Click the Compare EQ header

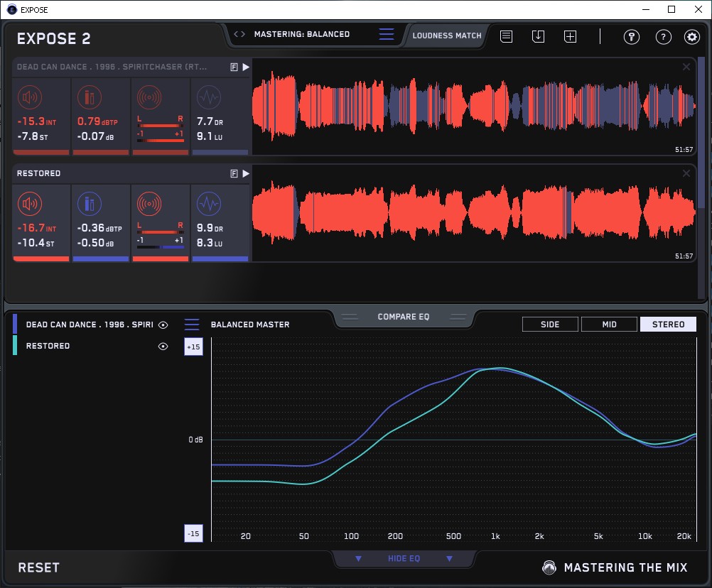pyautogui.click(x=404, y=317)
